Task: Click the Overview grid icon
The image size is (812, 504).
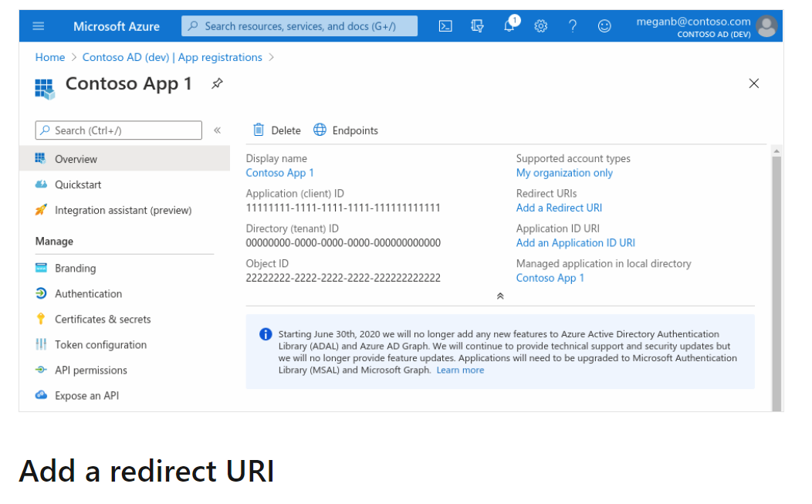Action: coord(40,158)
